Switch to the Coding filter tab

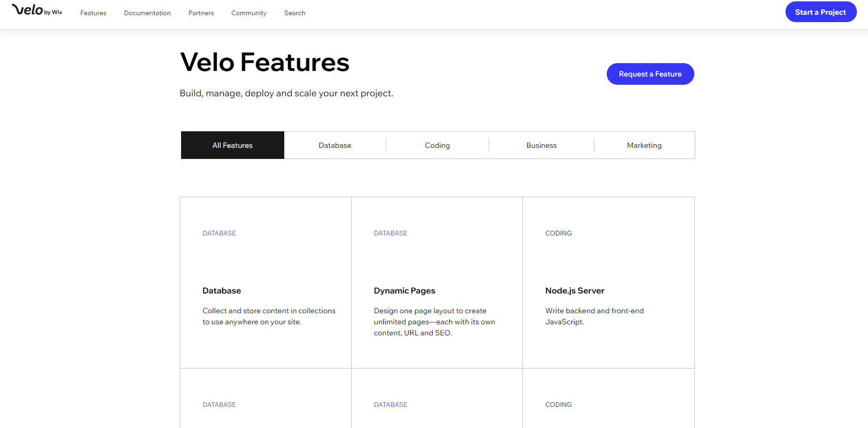tap(437, 145)
